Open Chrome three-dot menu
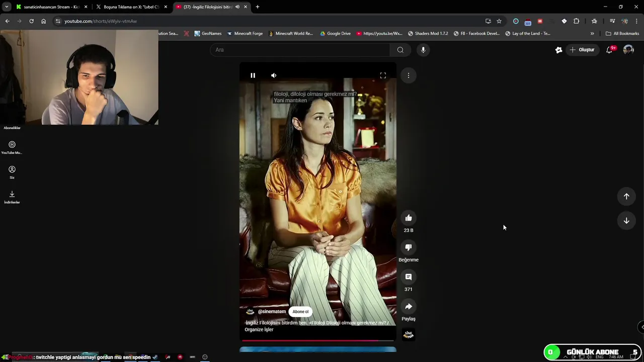The height and width of the screenshot is (362, 644). point(637,21)
